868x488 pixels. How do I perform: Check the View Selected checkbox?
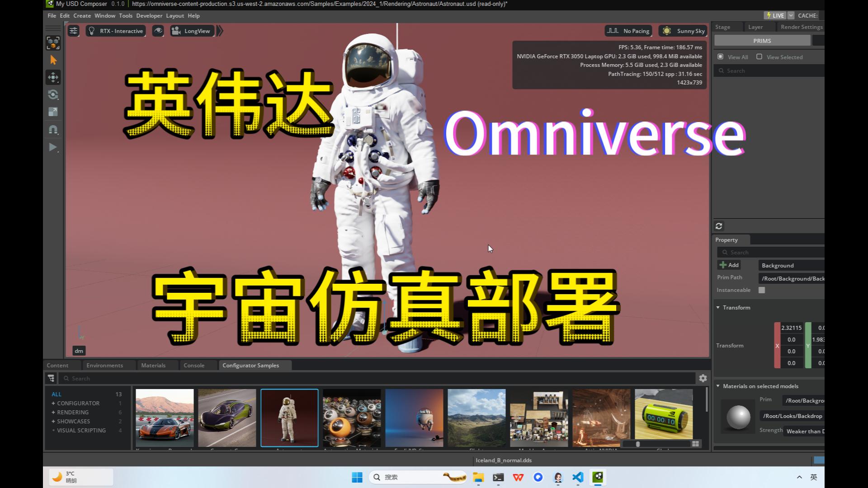[759, 57]
